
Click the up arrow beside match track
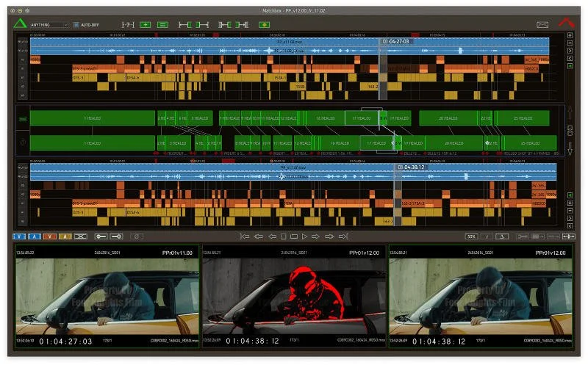click(570, 112)
